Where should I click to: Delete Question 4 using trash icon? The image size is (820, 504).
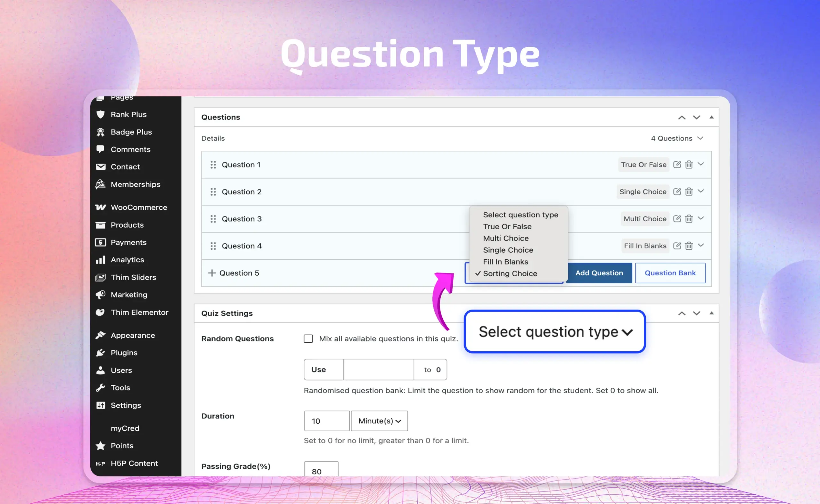coord(689,246)
